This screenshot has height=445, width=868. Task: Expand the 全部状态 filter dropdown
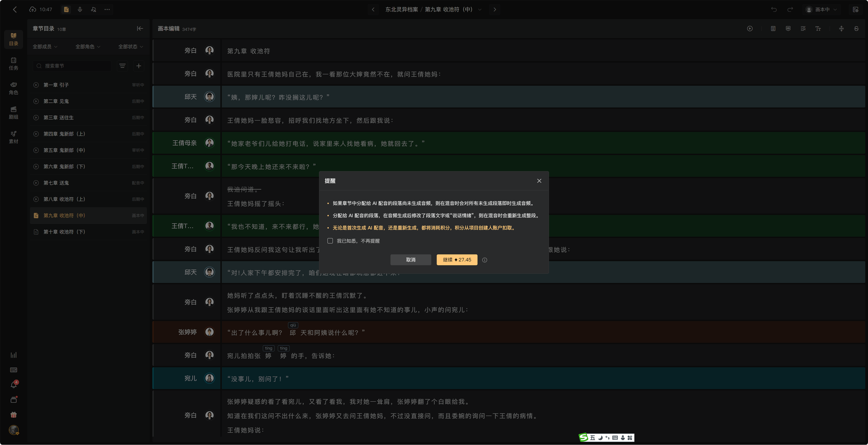point(131,47)
